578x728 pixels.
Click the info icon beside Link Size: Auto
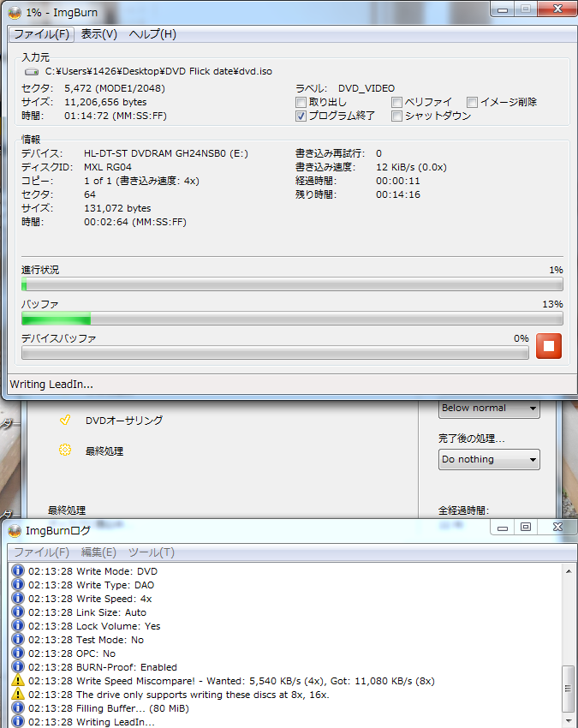[18, 612]
